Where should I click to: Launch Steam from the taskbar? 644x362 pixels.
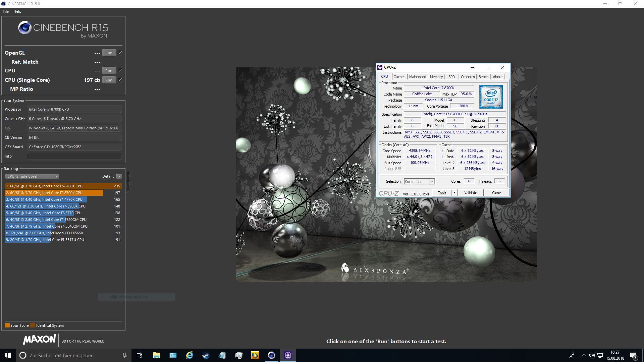pos(205,355)
